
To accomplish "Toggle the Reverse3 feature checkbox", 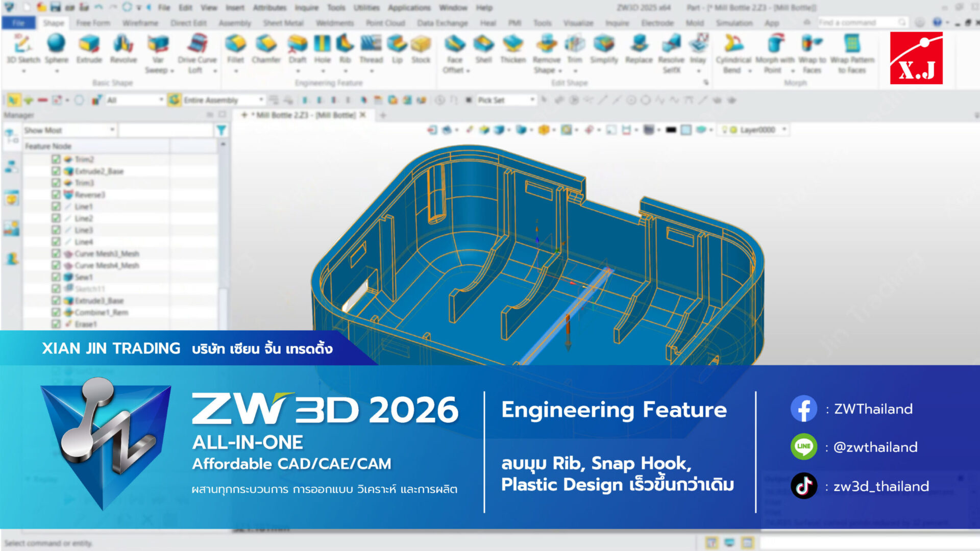I will [x=56, y=194].
